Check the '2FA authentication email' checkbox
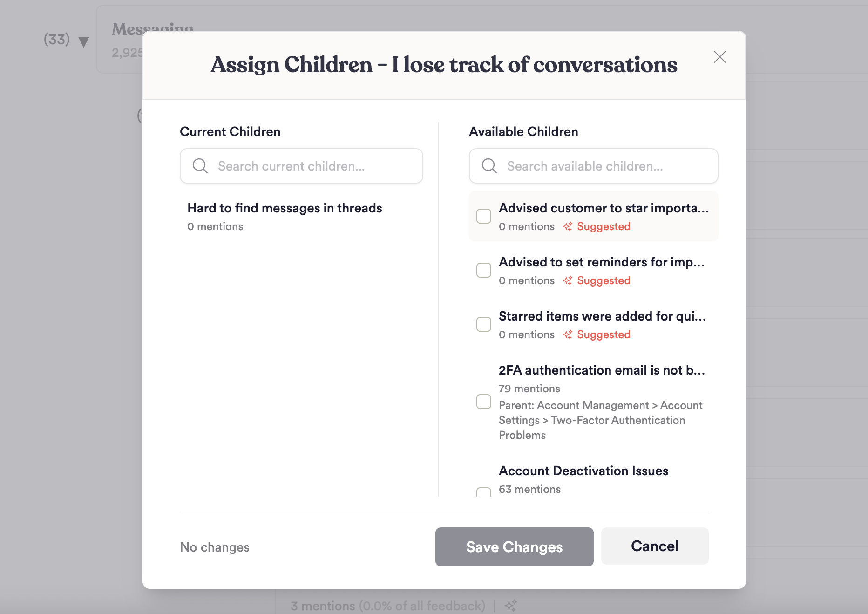 pyautogui.click(x=484, y=402)
